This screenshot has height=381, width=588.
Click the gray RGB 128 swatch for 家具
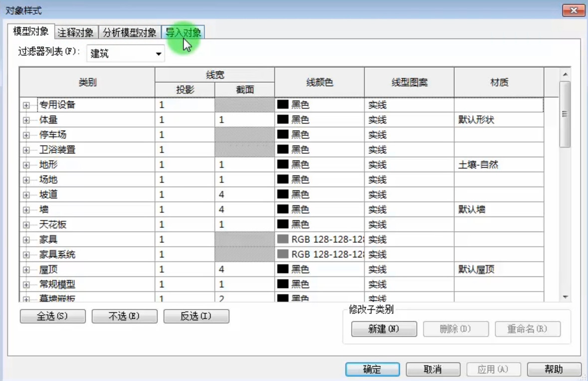(x=283, y=239)
